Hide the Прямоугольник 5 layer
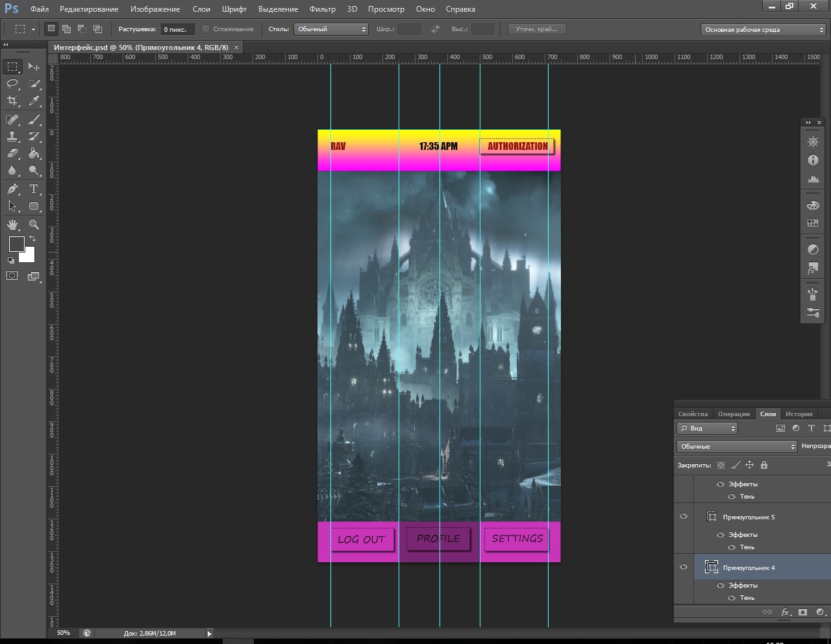This screenshot has height=644, width=831. click(x=684, y=517)
